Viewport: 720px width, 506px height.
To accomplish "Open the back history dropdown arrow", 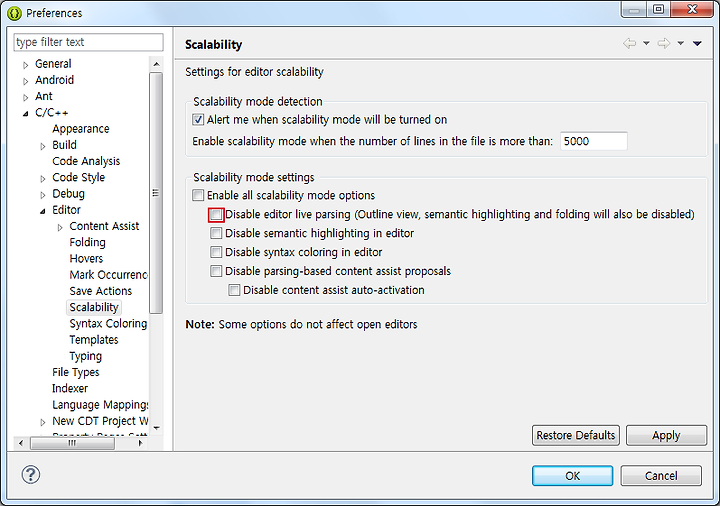I will point(646,44).
